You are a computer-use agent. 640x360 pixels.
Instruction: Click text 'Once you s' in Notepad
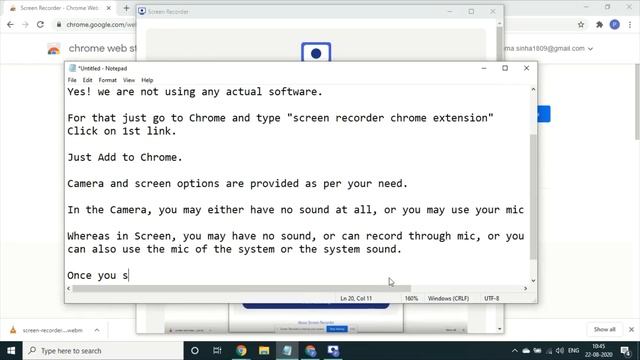tap(98, 276)
